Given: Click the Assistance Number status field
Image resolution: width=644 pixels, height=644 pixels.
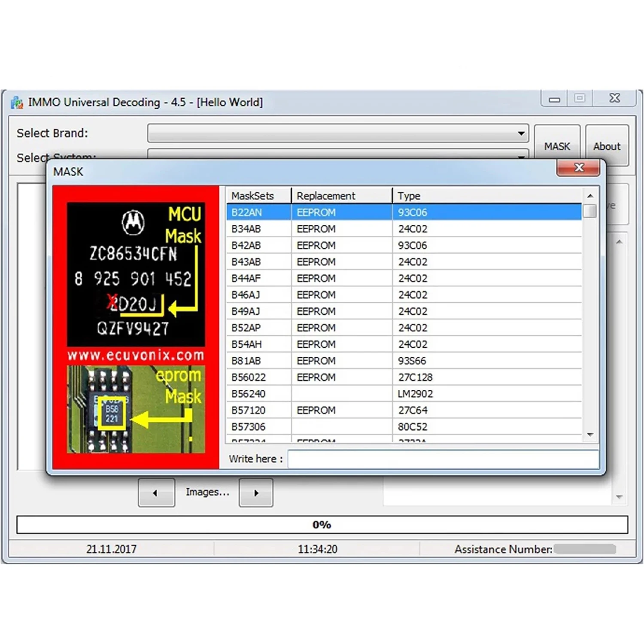Looking at the screenshot, I should [535, 549].
